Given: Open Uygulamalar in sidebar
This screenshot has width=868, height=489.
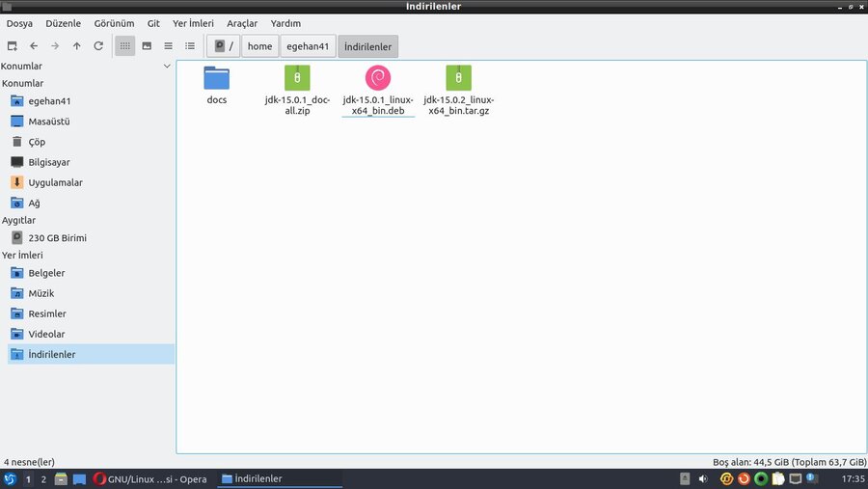Looking at the screenshot, I should click(x=91, y=182).
